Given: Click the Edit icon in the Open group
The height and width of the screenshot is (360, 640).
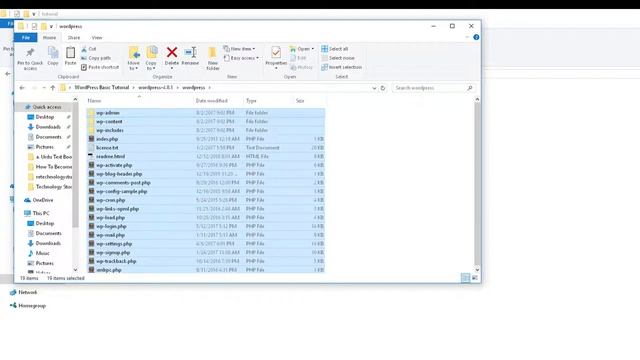Looking at the screenshot, I should tap(293, 58).
